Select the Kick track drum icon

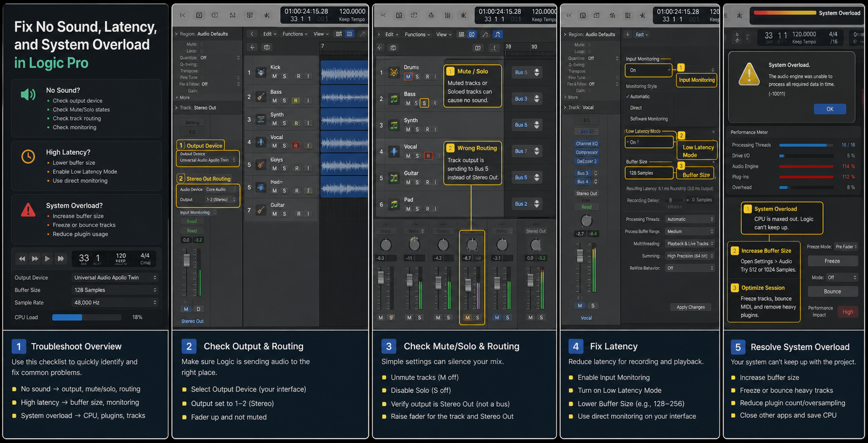[261, 72]
